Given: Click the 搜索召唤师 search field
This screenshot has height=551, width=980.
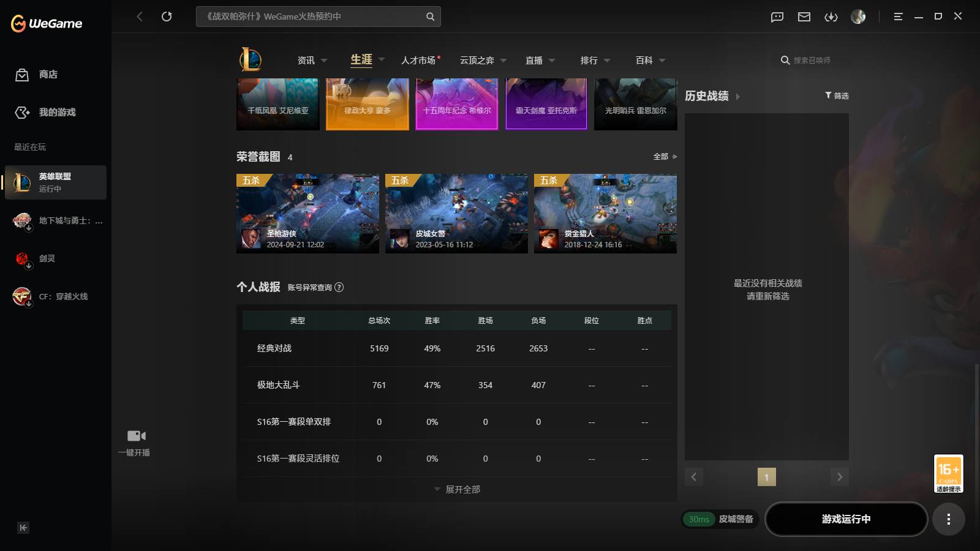Looking at the screenshot, I should click(x=812, y=61).
